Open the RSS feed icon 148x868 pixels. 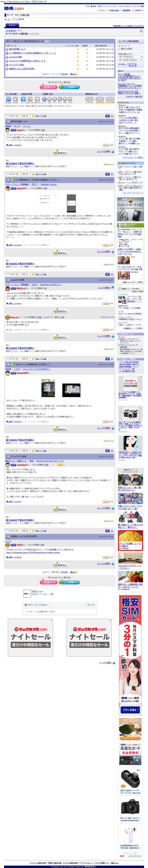click(x=141, y=31)
